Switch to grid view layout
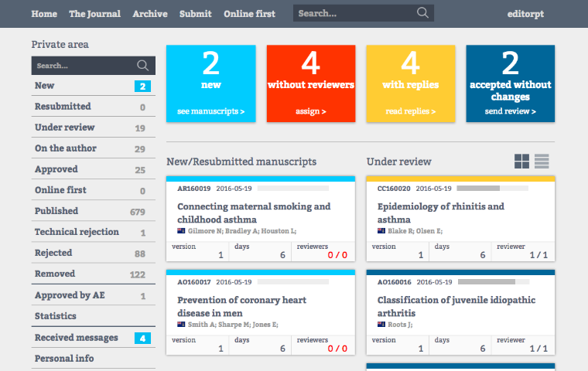588x371 pixels. coord(522,162)
